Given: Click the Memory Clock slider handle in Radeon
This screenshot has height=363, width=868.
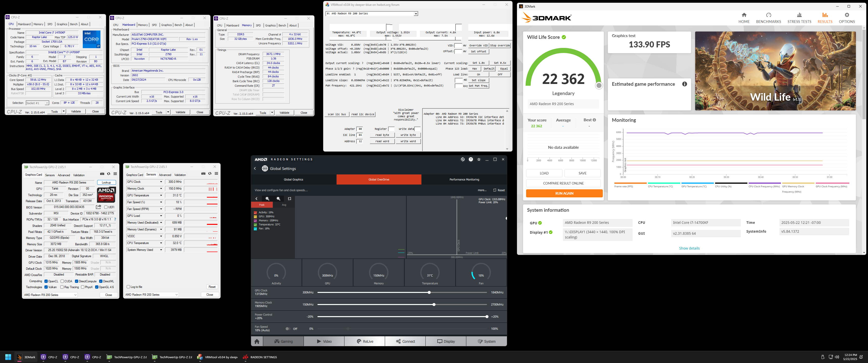Looking at the screenshot, I should click(434, 305).
